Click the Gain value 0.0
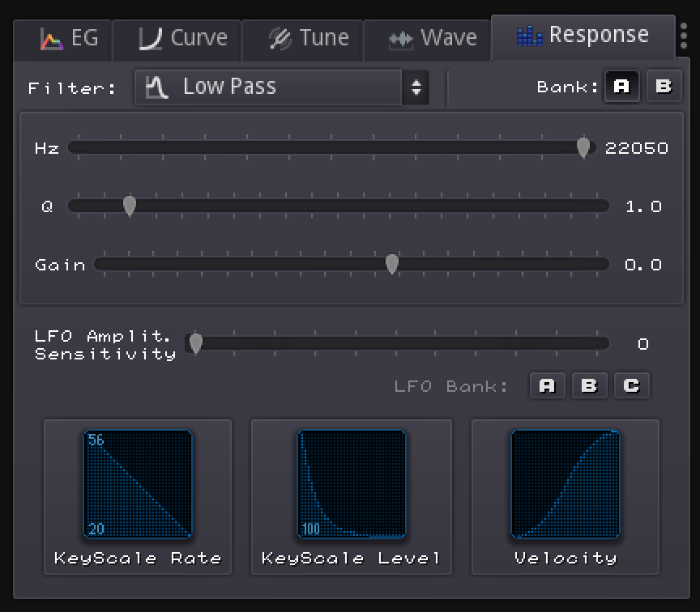Screen dimensions: 700x612 (x=643, y=265)
